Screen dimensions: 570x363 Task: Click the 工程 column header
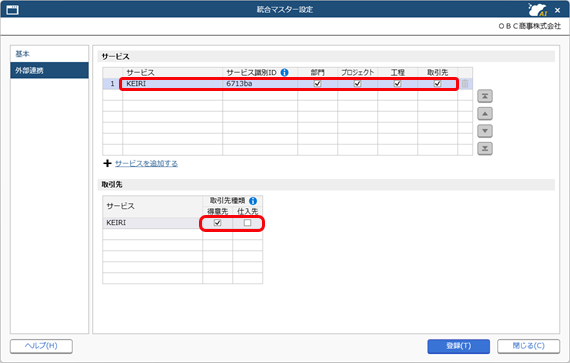click(x=397, y=72)
